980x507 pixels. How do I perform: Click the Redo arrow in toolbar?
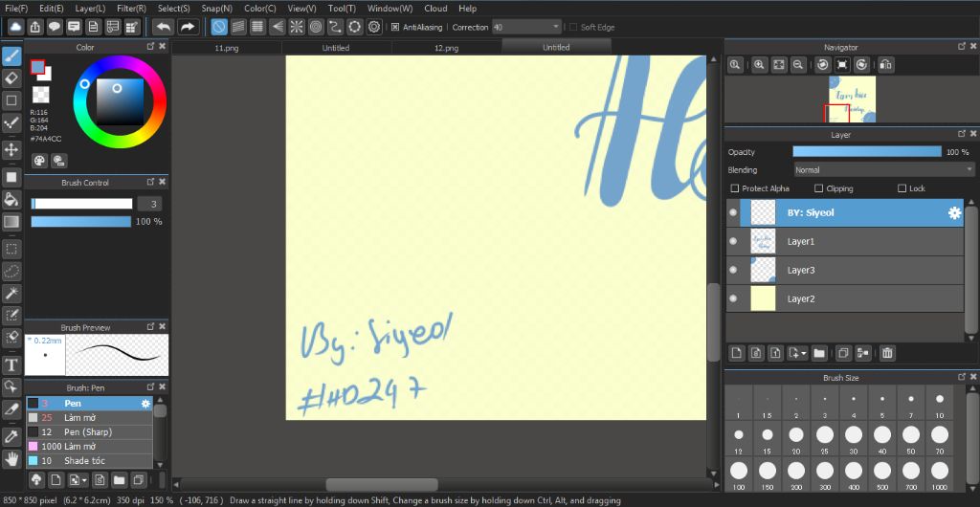(x=187, y=27)
